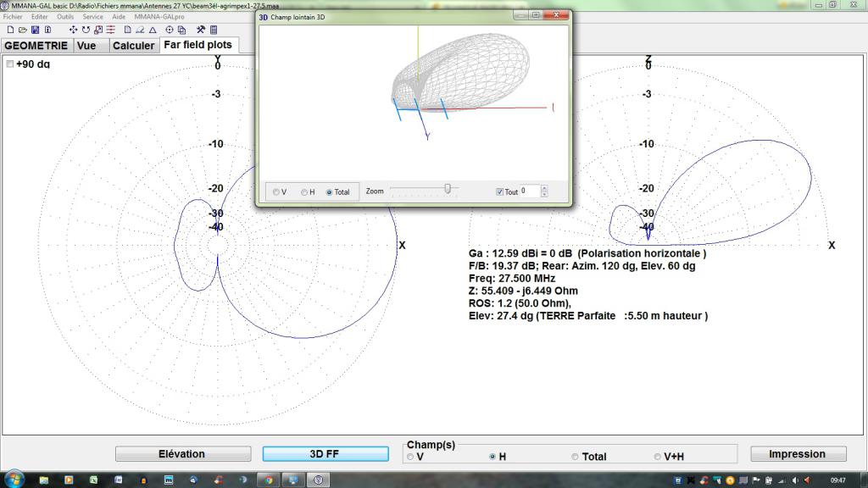Screen dimensions: 868x488
Task: Click the circular target toolbar icon
Action: pos(170,30)
